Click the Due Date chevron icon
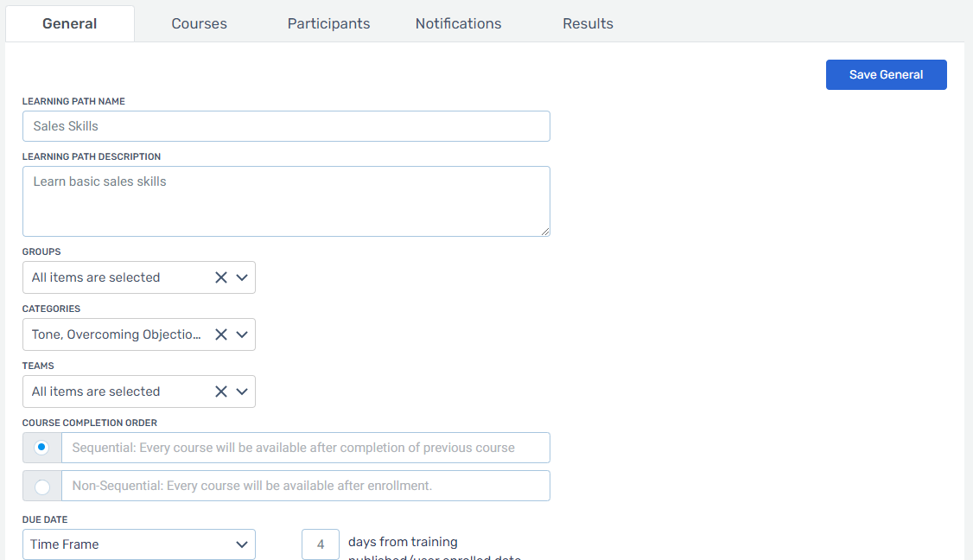The width and height of the screenshot is (973, 560). click(x=240, y=544)
